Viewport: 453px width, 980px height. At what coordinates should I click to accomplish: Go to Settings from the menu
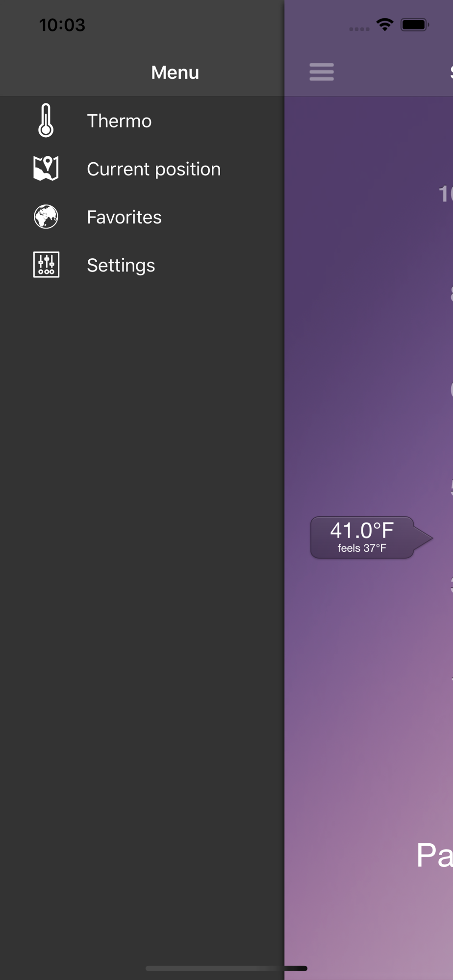(x=142, y=265)
